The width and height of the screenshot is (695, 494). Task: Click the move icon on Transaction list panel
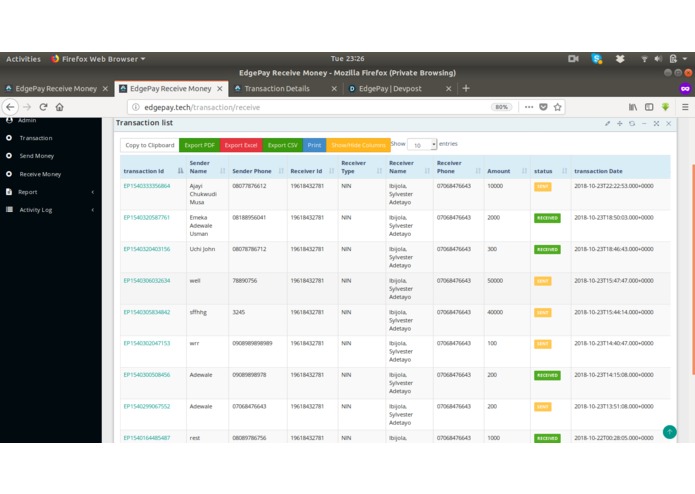620,124
